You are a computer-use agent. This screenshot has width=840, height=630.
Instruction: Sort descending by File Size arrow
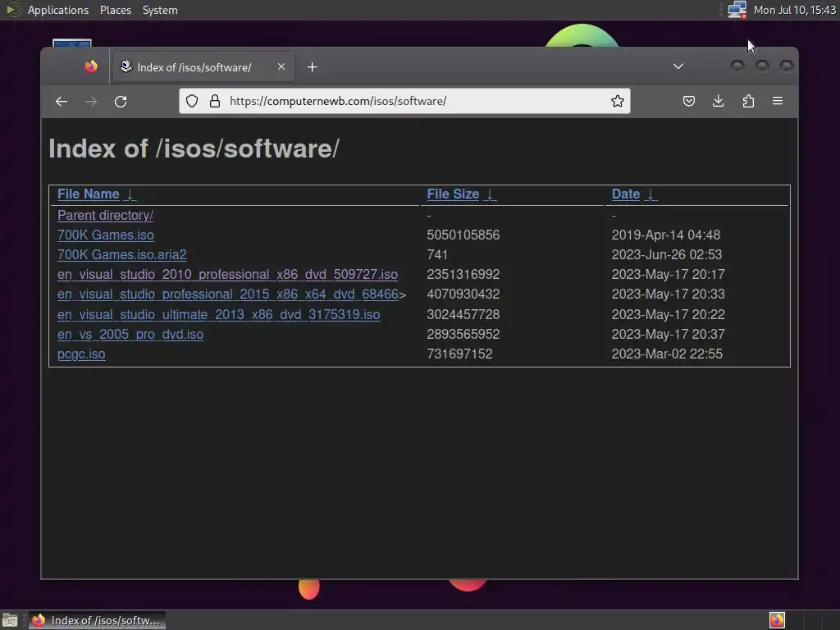click(491, 194)
